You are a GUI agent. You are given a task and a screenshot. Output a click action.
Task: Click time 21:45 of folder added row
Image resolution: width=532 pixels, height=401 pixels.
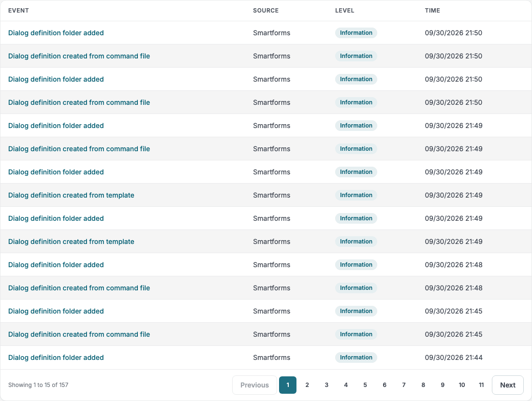(454, 311)
